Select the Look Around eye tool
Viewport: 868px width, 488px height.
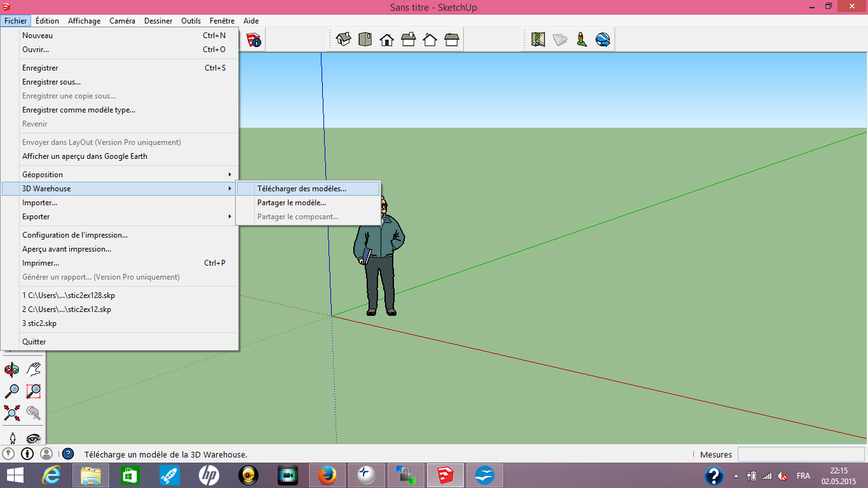pos(34,438)
